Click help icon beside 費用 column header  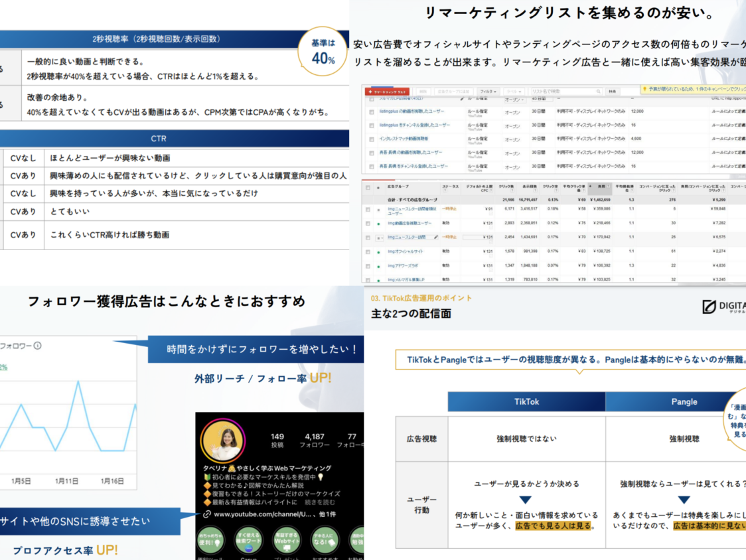click(x=608, y=186)
